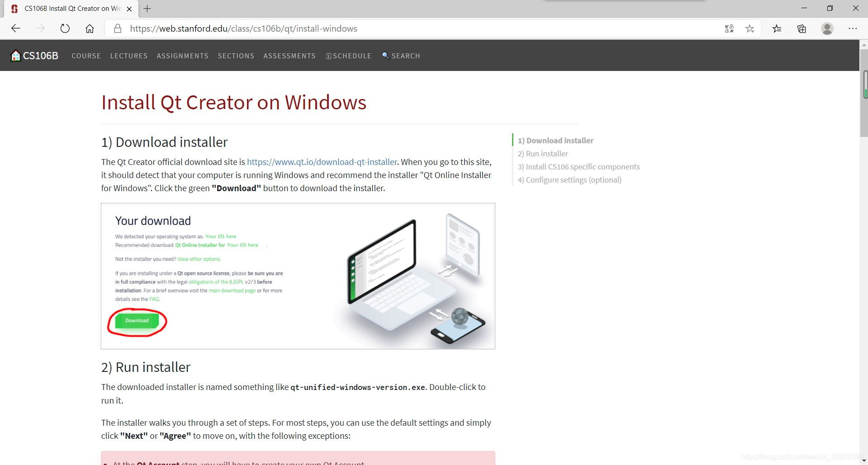
Task: Open the ASSIGNMENTS menu
Action: click(x=182, y=56)
